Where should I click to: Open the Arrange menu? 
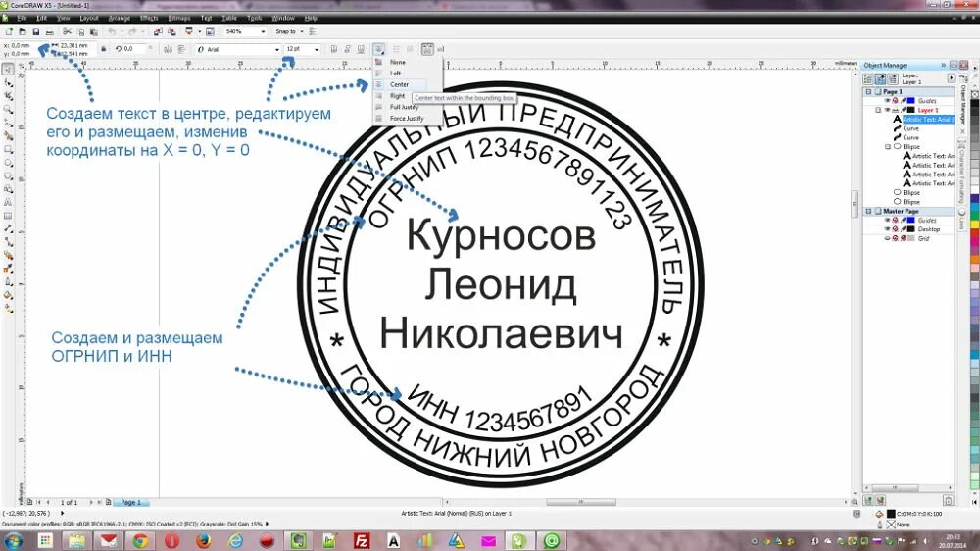(119, 18)
